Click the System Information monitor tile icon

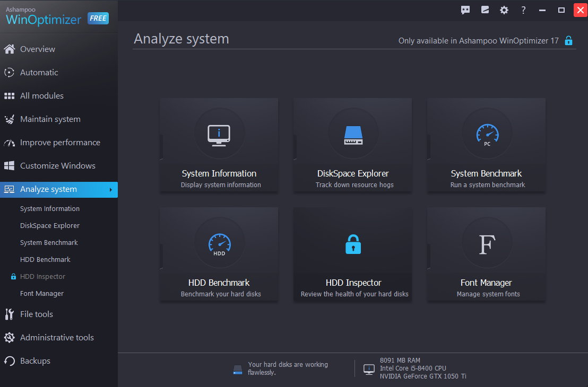point(219,135)
